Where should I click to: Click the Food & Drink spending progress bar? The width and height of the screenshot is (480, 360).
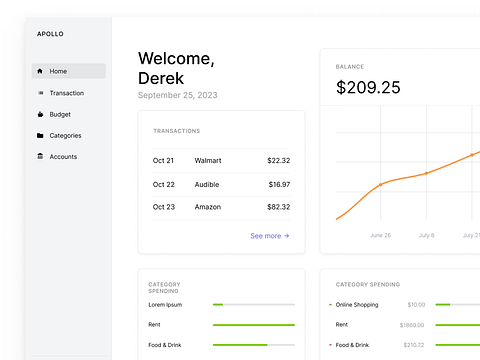point(254,345)
